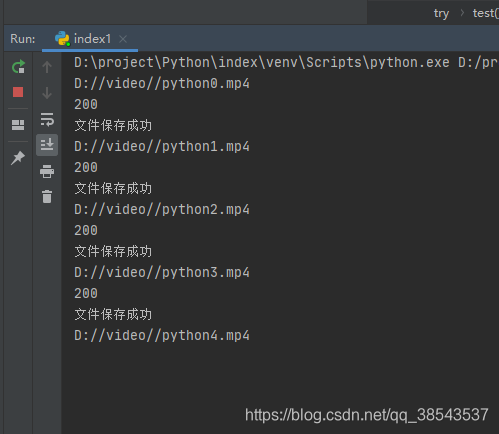Viewport: 499px width, 434px height.
Task: Click the test() breadcrumb item
Action: click(x=486, y=13)
